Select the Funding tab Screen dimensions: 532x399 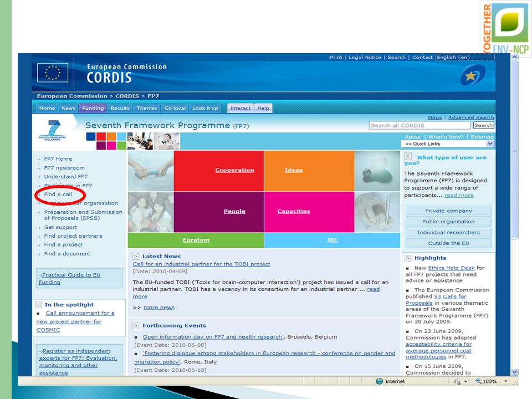tap(93, 108)
